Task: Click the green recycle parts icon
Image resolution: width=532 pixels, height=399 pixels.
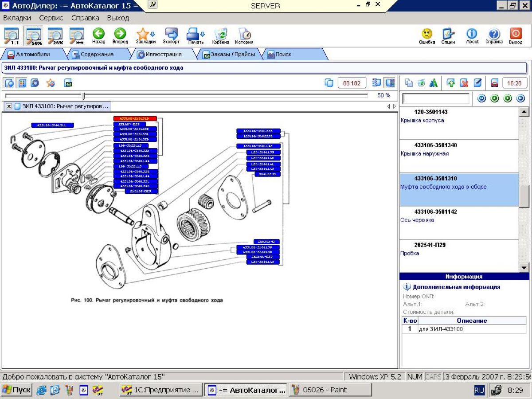Action: (x=421, y=83)
